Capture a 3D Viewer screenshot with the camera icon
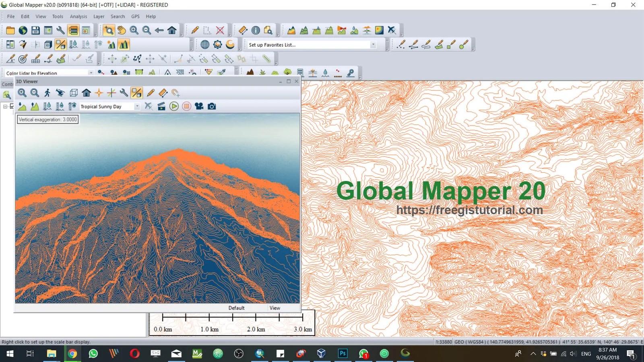644x362 pixels. click(x=212, y=106)
